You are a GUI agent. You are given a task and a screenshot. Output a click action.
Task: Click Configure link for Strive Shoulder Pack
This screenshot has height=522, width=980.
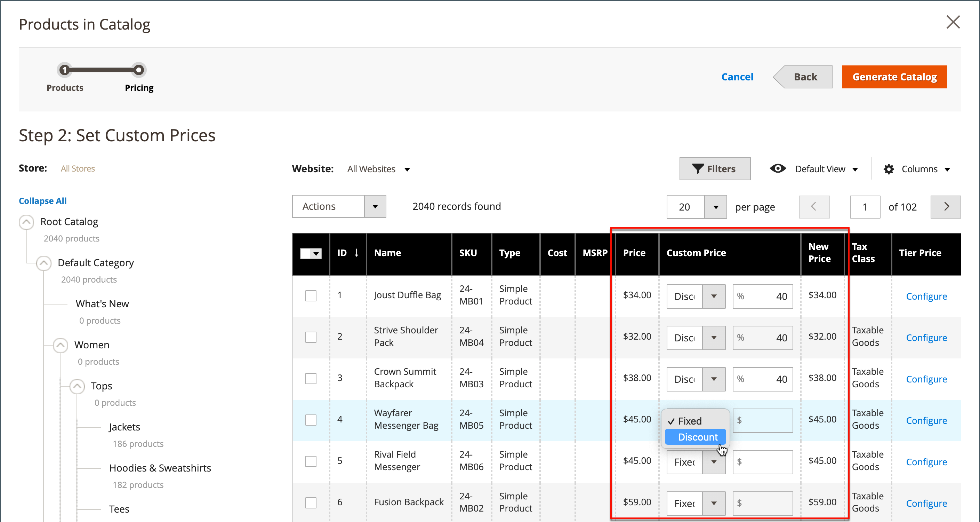click(926, 338)
